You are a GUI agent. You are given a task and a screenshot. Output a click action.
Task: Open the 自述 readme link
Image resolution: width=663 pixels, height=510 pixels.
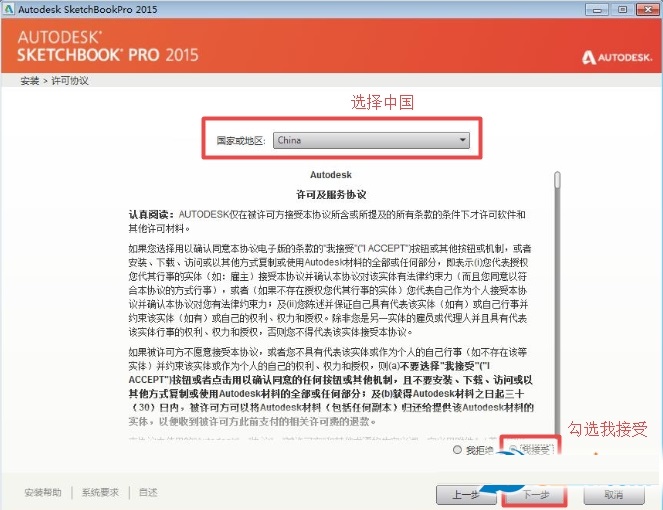[x=148, y=492]
